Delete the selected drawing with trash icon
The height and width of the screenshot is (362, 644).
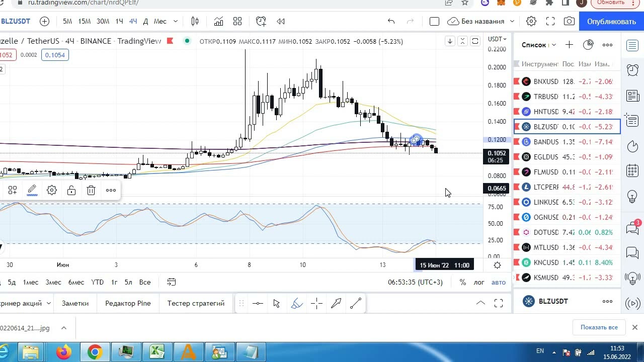pyautogui.click(x=91, y=190)
